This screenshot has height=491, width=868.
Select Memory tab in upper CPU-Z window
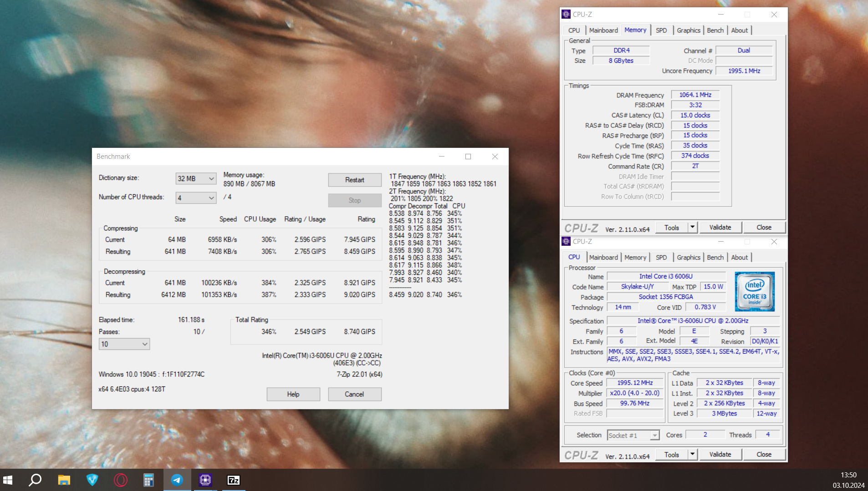[635, 30]
